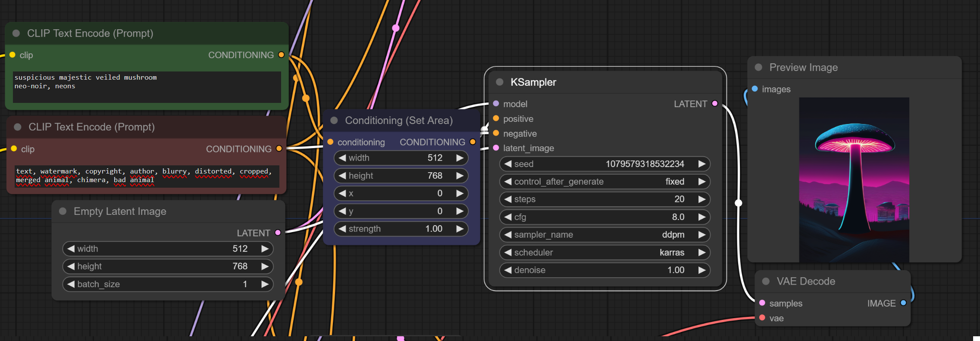Click the KSampler positive input connector
The width and height of the screenshot is (980, 341).
[x=496, y=119]
